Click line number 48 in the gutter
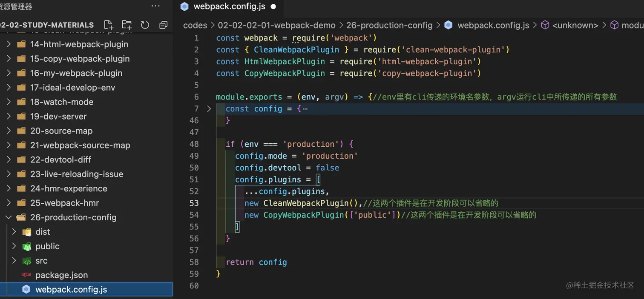This screenshot has height=299, width=644. pos(194,144)
